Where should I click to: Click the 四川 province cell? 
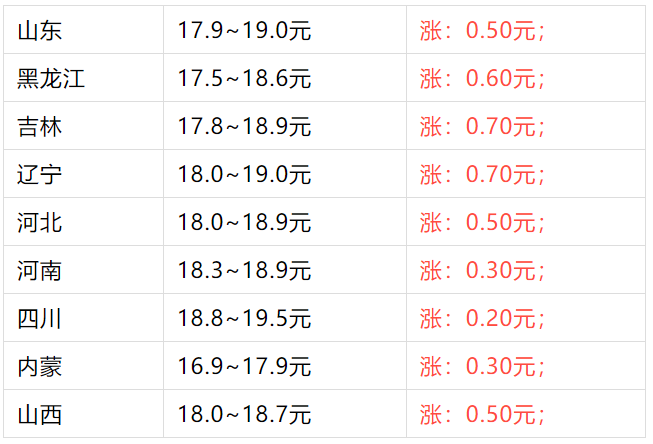point(40,318)
